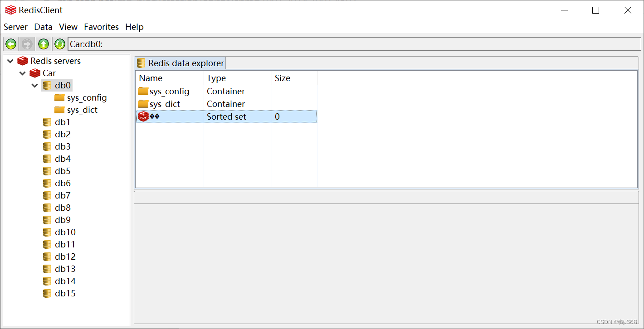Select db15 in the server tree
Screen dimensions: 644x329
click(x=65, y=293)
